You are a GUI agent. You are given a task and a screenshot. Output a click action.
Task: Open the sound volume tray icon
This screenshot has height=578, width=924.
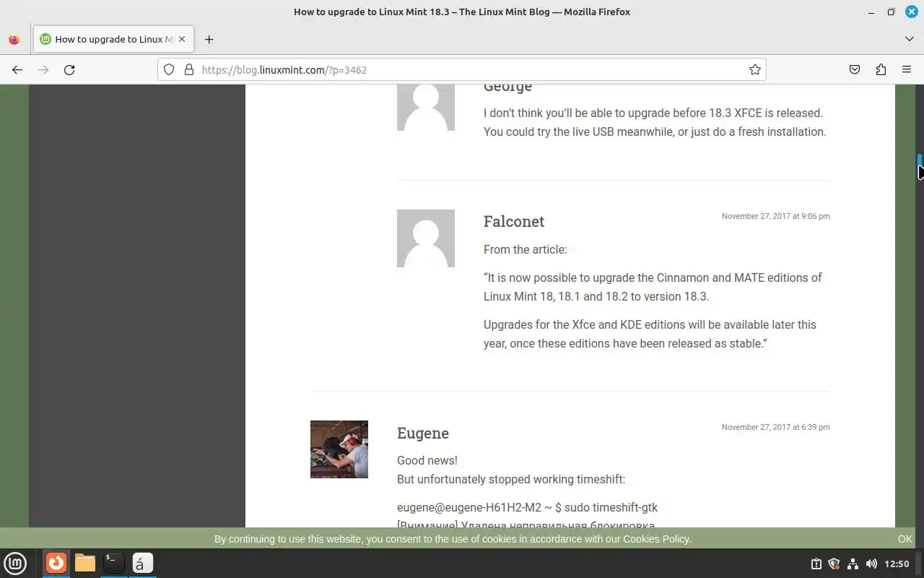(x=871, y=564)
